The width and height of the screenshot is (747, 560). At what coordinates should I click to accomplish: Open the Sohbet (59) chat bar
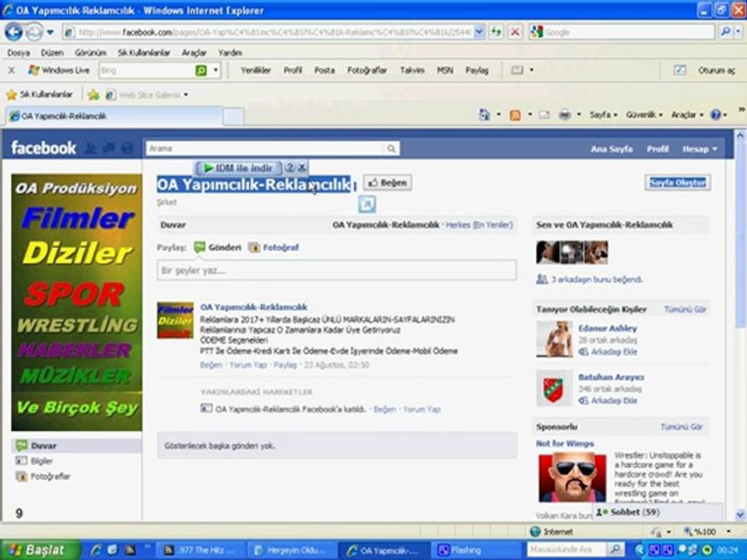(x=658, y=512)
